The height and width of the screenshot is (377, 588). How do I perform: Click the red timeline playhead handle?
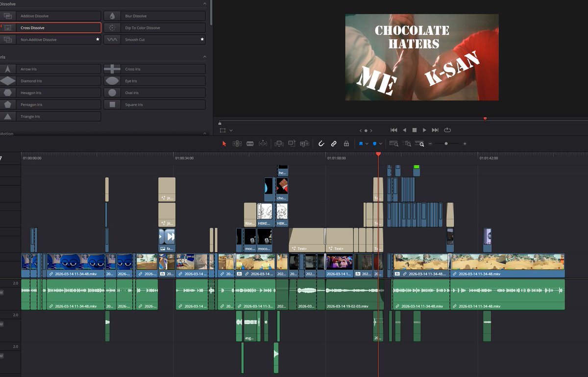pyautogui.click(x=378, y=154)
